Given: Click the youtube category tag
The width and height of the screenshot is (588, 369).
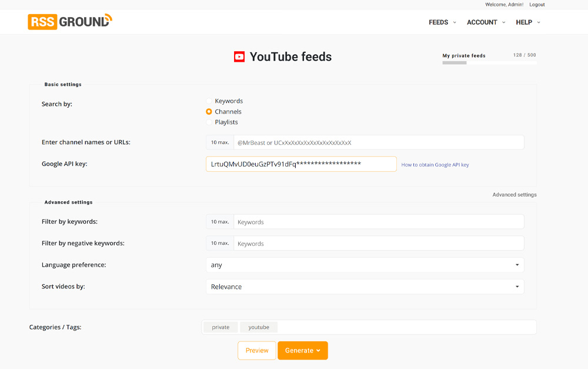Looking at the screenshot, I should coord(259,327).
